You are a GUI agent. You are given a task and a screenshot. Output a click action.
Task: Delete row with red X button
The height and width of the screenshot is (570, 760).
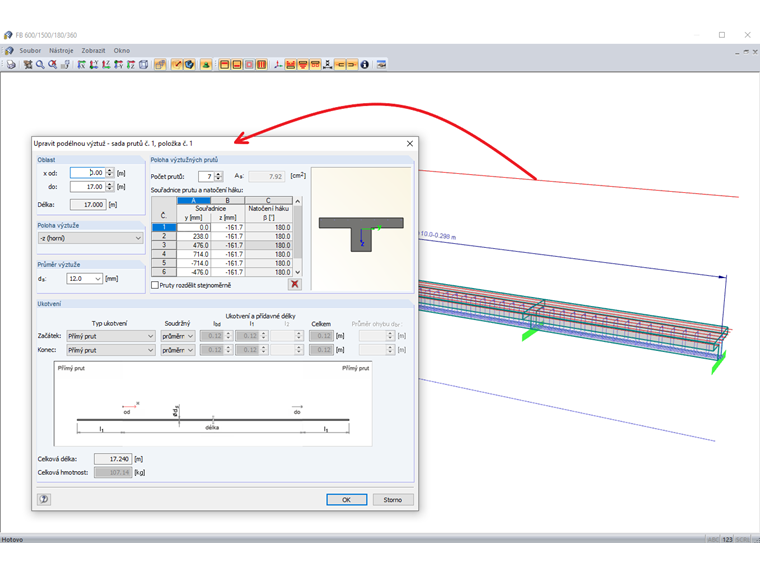(x=295, y=285)
